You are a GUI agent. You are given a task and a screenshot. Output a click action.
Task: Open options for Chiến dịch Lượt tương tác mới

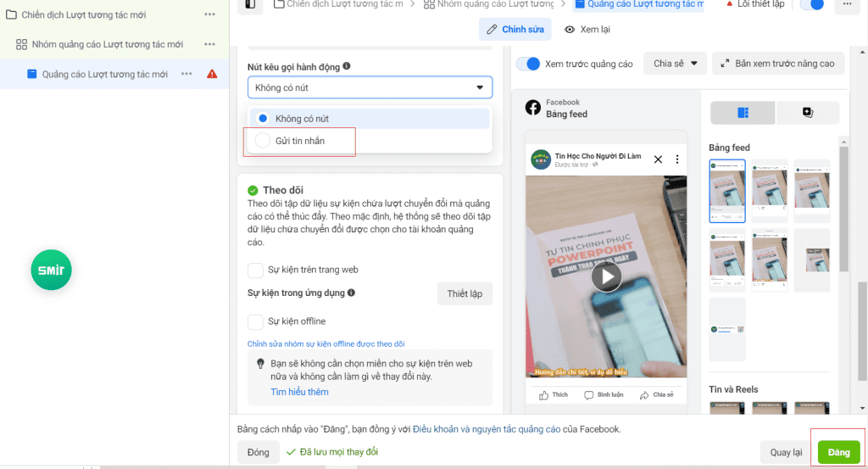209,14
